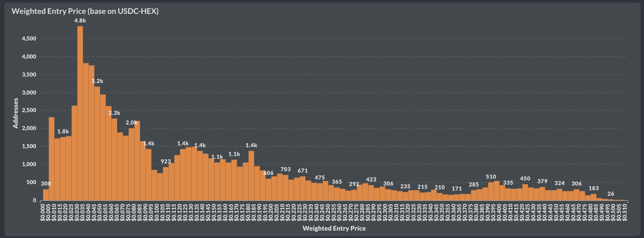The height and width of the screenshot is (238, 644).
Task: Click the 500 y-axis tick label
Action: pos(31,182)
